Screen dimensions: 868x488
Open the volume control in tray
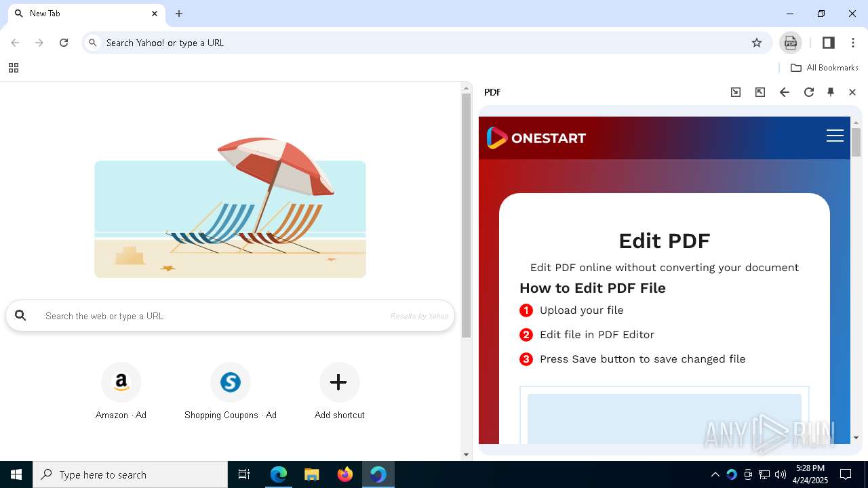coord(781,474)
